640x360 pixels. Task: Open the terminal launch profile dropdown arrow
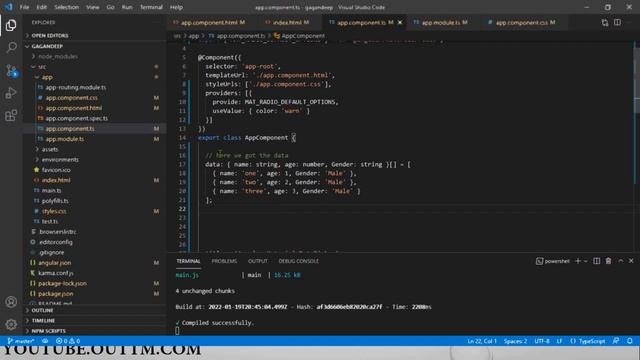click(x=586, y=261)
